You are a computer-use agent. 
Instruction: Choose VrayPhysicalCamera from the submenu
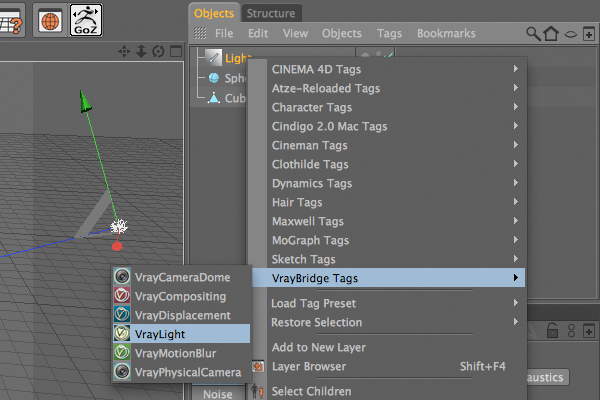(182, 372)
